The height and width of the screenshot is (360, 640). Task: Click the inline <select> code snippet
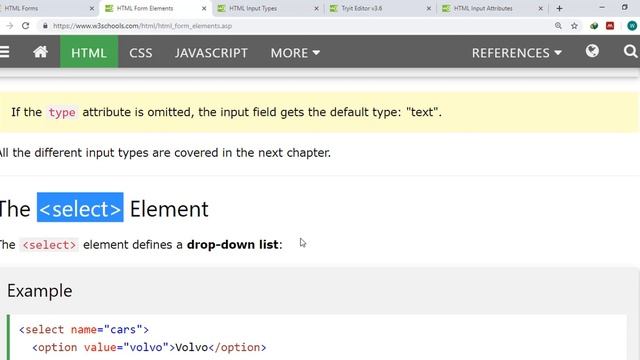(x=49, y=245)
